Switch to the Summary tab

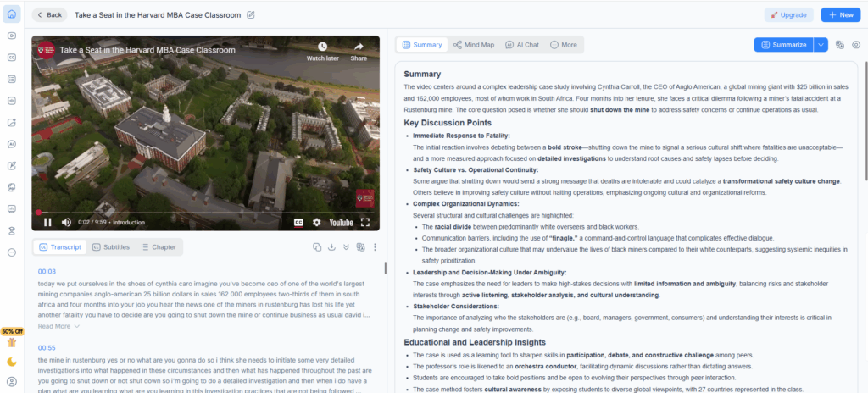point(422,45)
